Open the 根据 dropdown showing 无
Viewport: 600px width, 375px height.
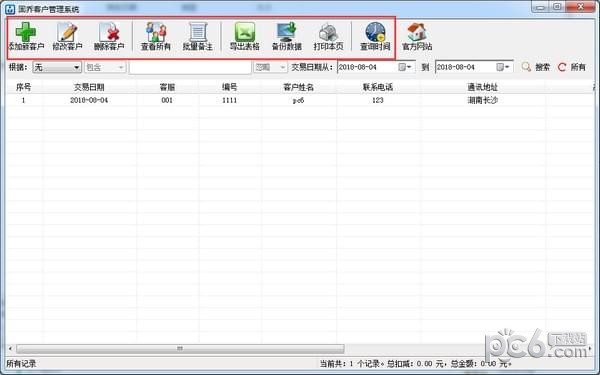57,67
